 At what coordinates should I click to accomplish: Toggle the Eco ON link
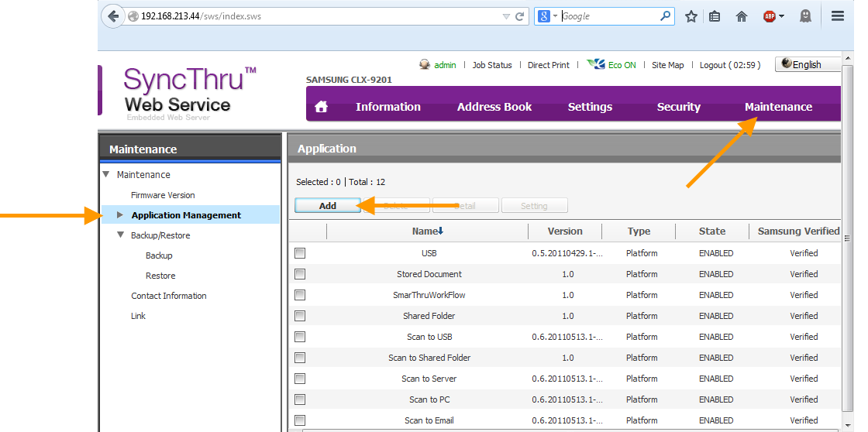click(x=622, y=65)
